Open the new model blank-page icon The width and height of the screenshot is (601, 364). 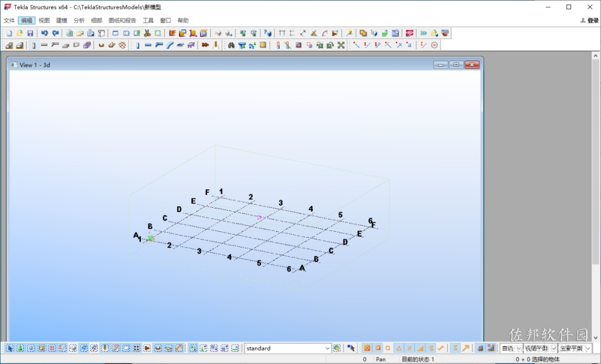tap(9, 33)
